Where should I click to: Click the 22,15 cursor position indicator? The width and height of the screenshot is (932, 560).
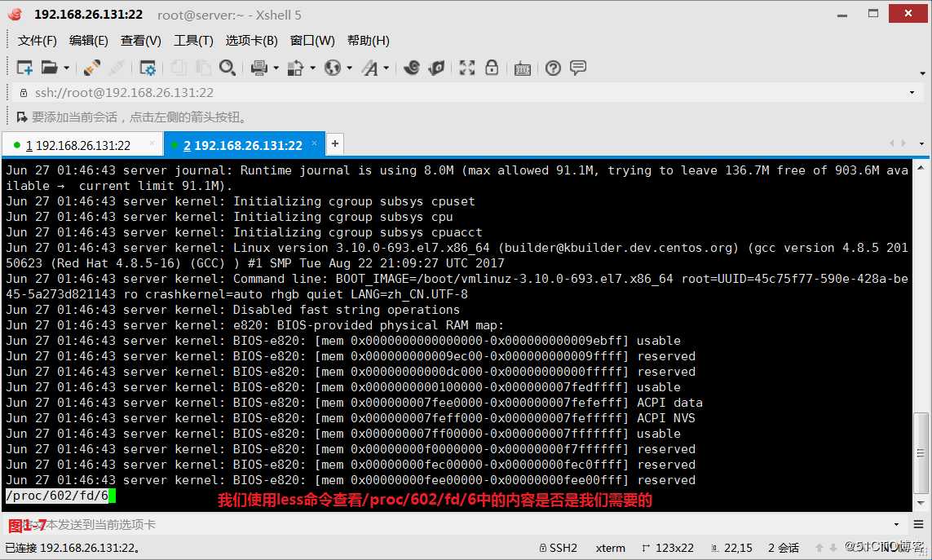[732, 548]
